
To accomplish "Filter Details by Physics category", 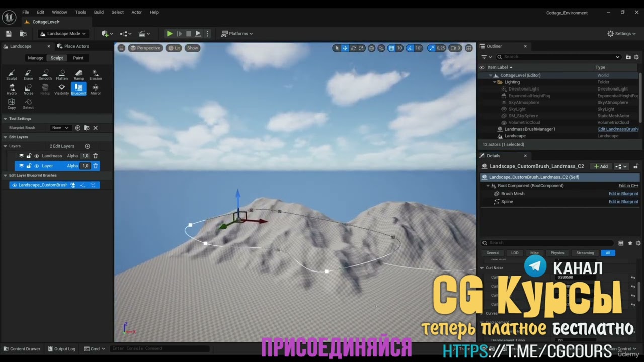I will 557,253.
